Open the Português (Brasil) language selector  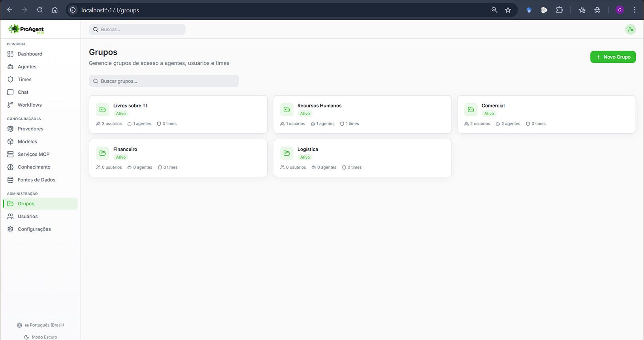tap(41, 325)
